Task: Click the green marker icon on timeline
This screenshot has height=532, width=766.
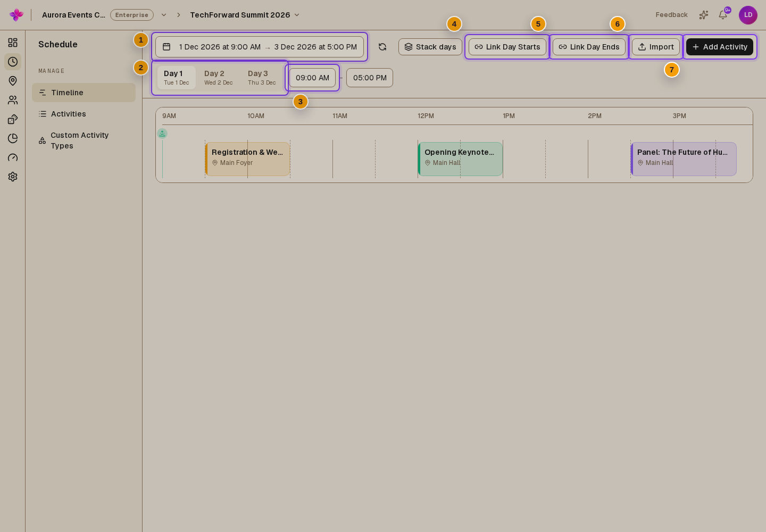Action: coord(162,134)
